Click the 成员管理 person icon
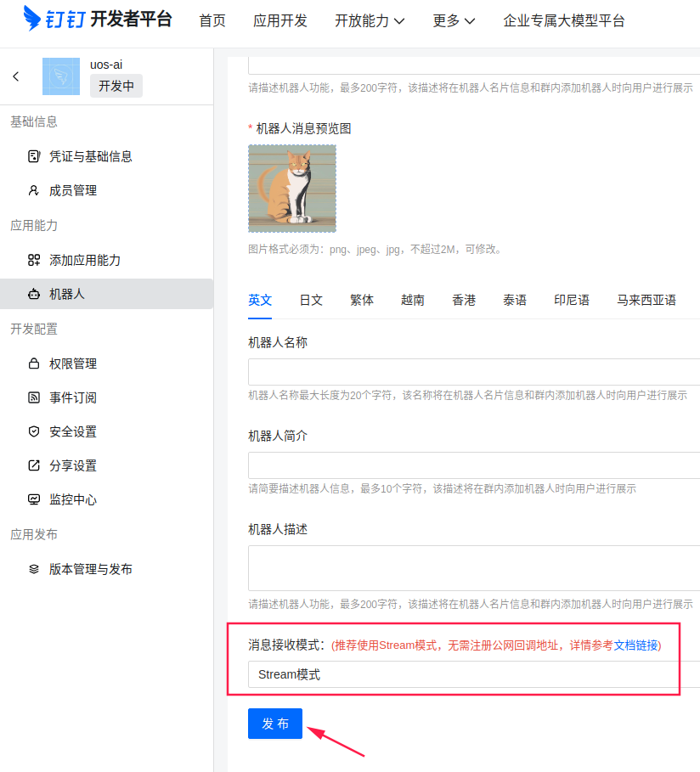The image size is (700, 772). point(33,190)
